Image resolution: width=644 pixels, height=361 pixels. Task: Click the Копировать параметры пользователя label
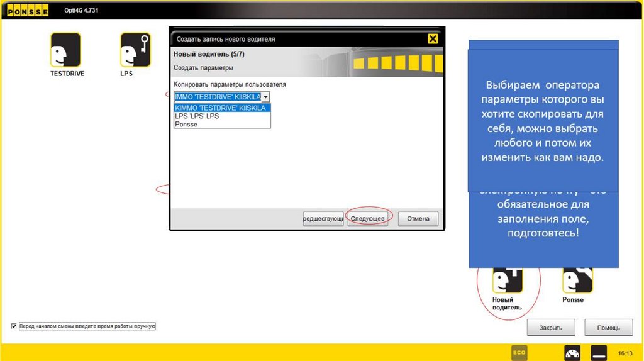(x=230, y=84)
